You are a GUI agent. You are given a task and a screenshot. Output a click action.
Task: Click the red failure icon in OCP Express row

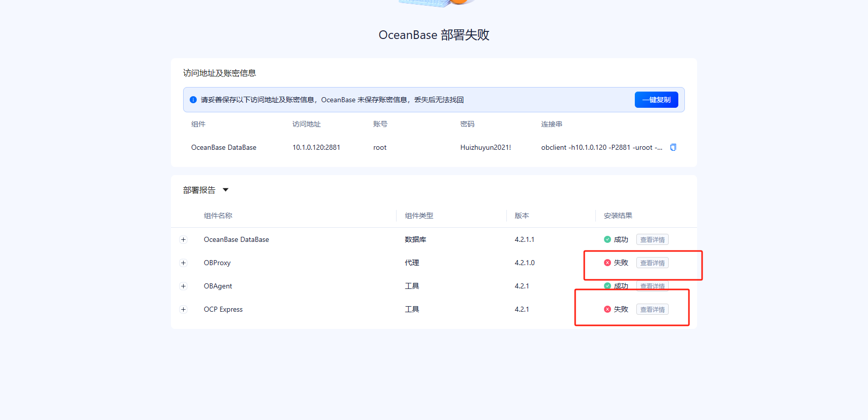607,309
